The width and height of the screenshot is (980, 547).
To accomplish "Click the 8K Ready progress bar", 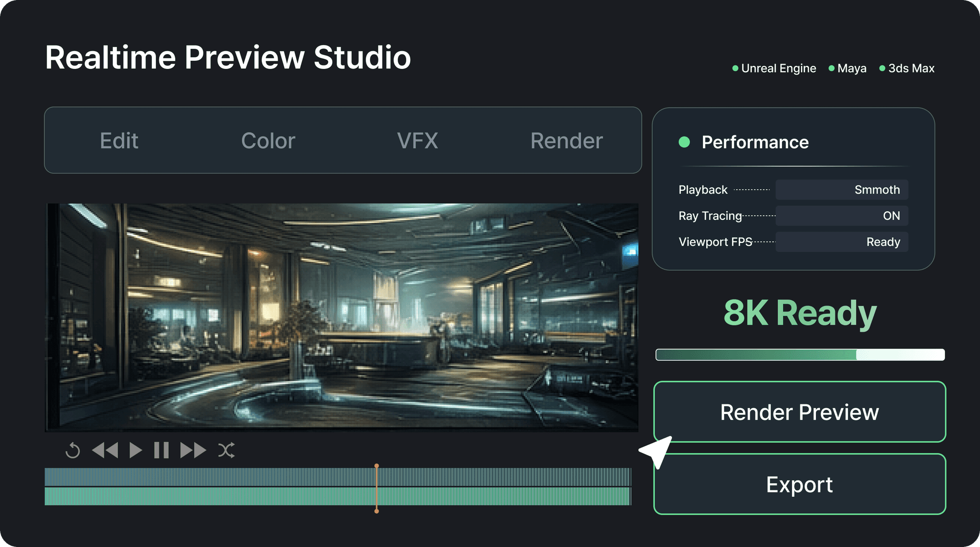I will tap(800, 354).
